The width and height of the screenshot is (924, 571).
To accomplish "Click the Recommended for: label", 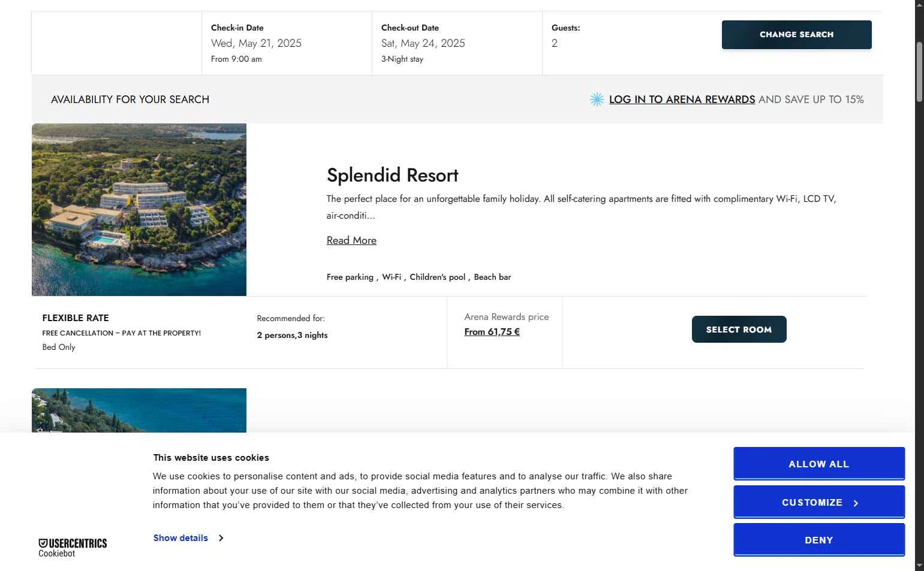I will [x=291, y=318].
